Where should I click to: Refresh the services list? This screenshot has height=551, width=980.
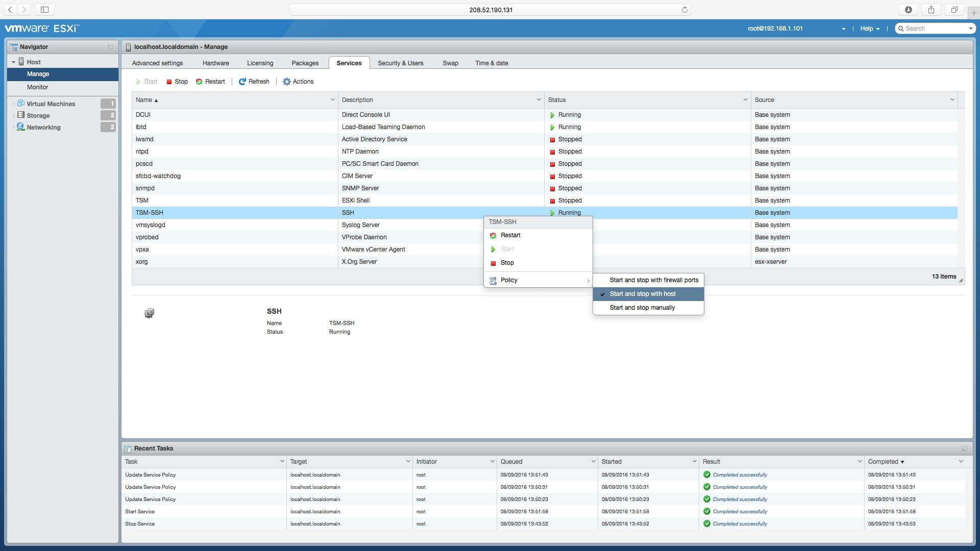point(254,81)
